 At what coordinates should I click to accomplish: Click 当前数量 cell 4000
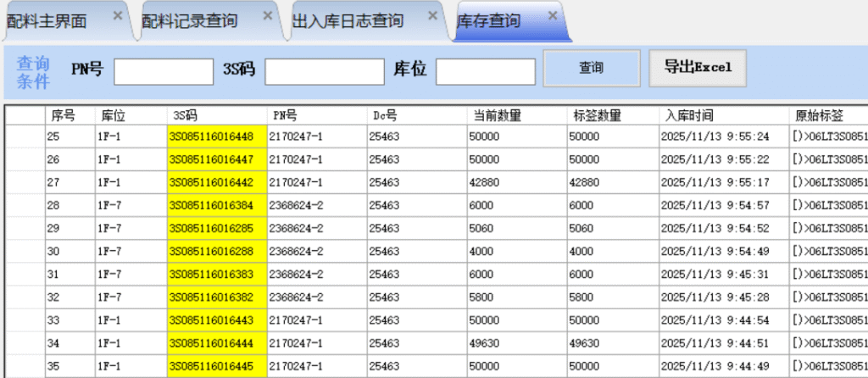pos(518,251)
